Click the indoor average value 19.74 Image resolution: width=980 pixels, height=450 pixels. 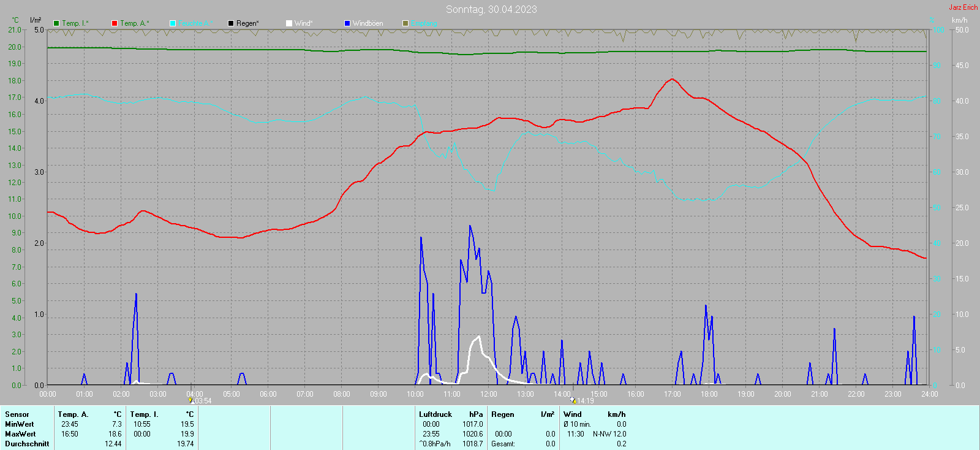[186, 444]
